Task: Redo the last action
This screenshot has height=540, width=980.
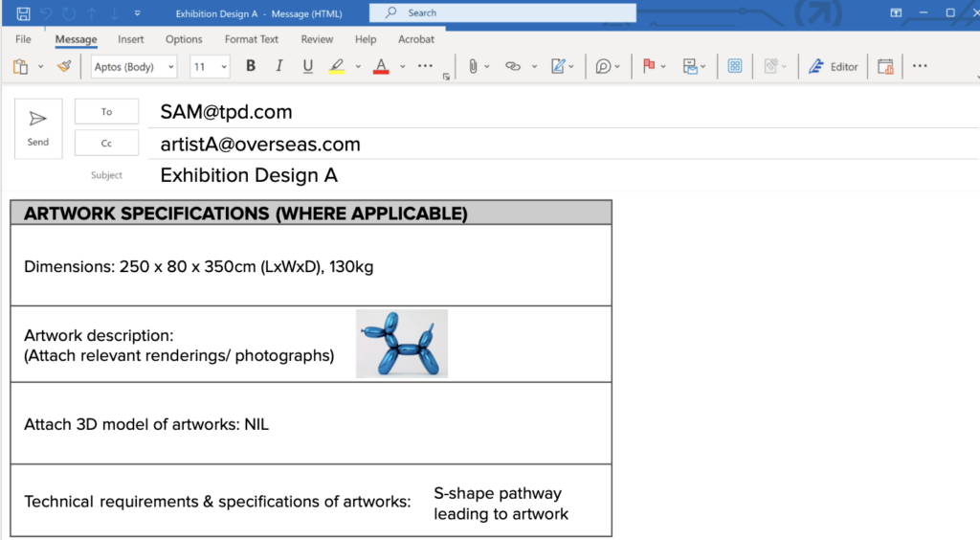Action: click(69, 13)
